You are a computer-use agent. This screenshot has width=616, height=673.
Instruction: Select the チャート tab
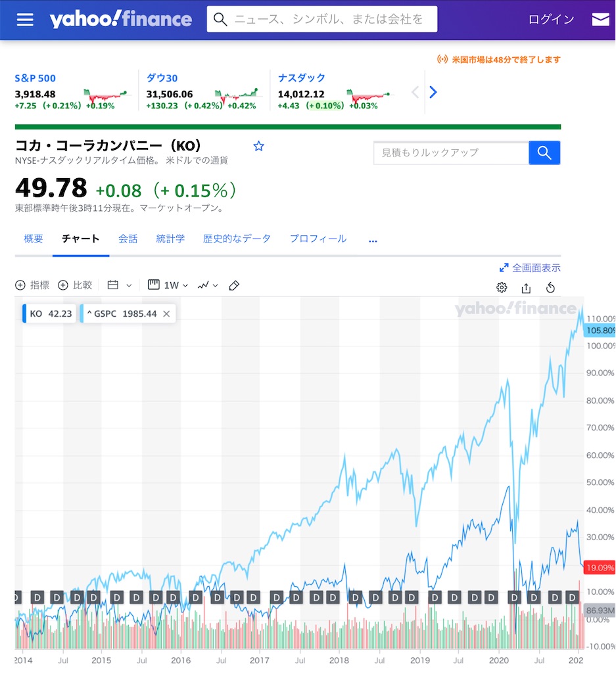(x=81, y=239)
